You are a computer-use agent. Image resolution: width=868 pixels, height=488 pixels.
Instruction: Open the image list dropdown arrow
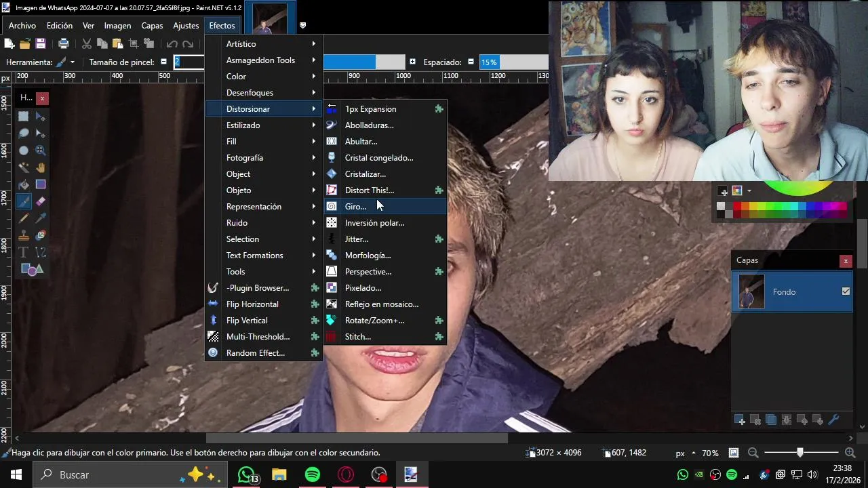pyautogui.click(x=302, y=26)
